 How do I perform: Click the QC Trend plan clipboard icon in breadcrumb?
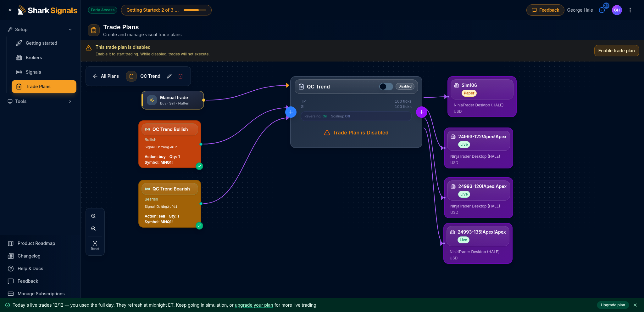pyautogui.click(x=131, y=76)
